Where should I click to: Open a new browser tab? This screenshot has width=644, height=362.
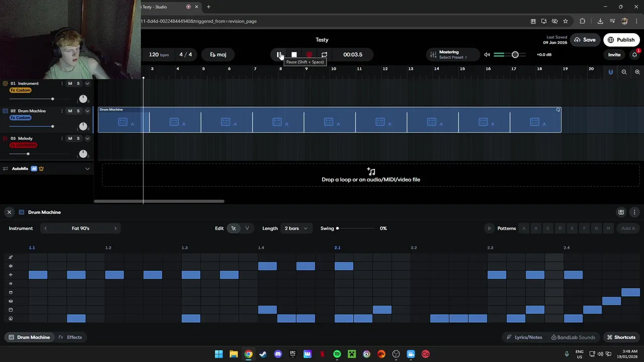coord(208,7)
